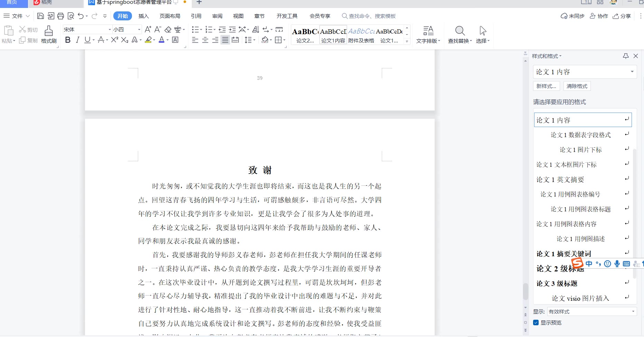
Task: Click the strikethrough A icon
Action: pos(101,40)
